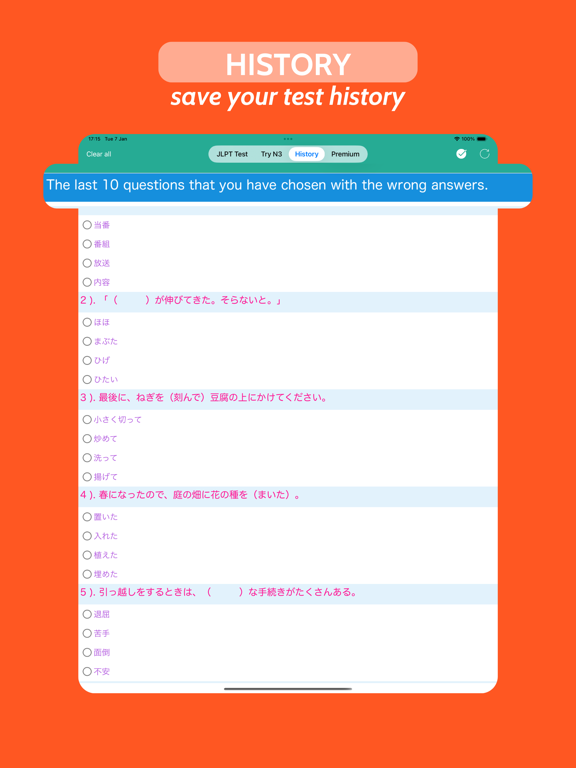This screenshot has height=768, width=576.
Task: Click question 4 text 花の種を（まいた）
Action: point(191,495)
